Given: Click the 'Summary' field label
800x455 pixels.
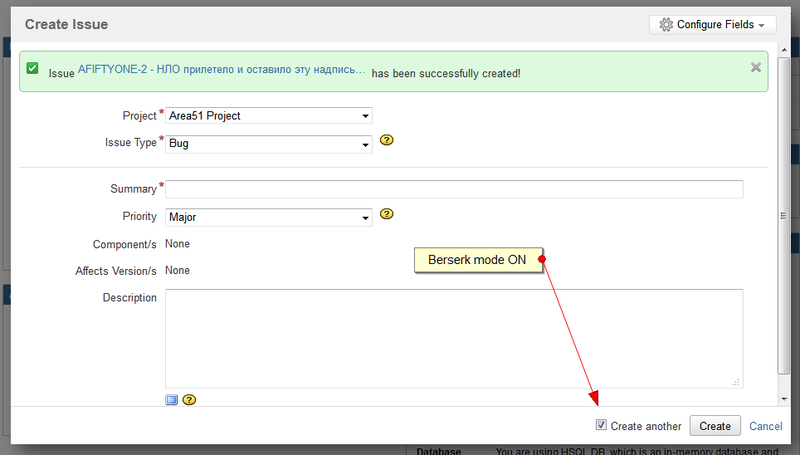Looking at the screenshot, I should (x=133, y=189).
